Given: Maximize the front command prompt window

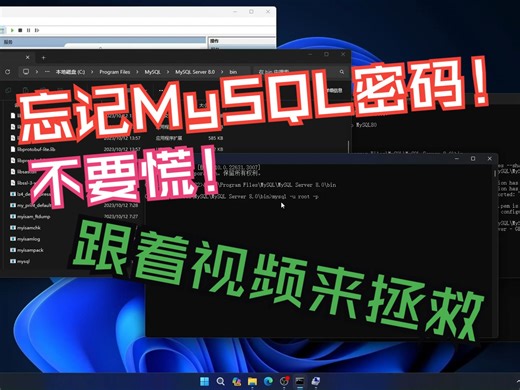Looking at the screenshot, I should [473, 159].
